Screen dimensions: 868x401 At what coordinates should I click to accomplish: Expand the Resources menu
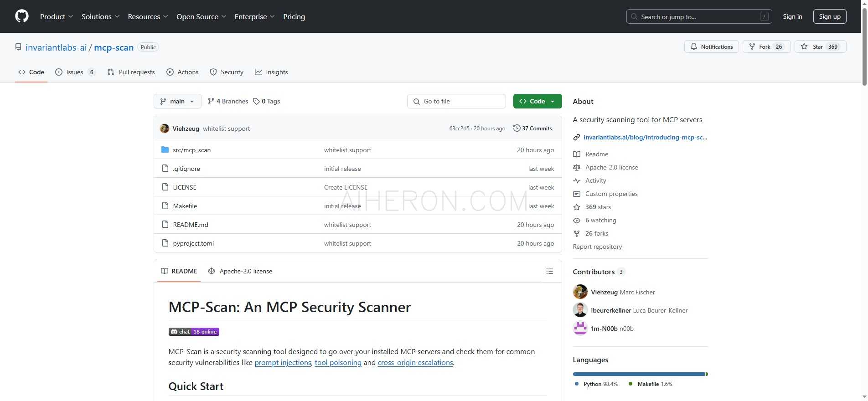(148, 16)
